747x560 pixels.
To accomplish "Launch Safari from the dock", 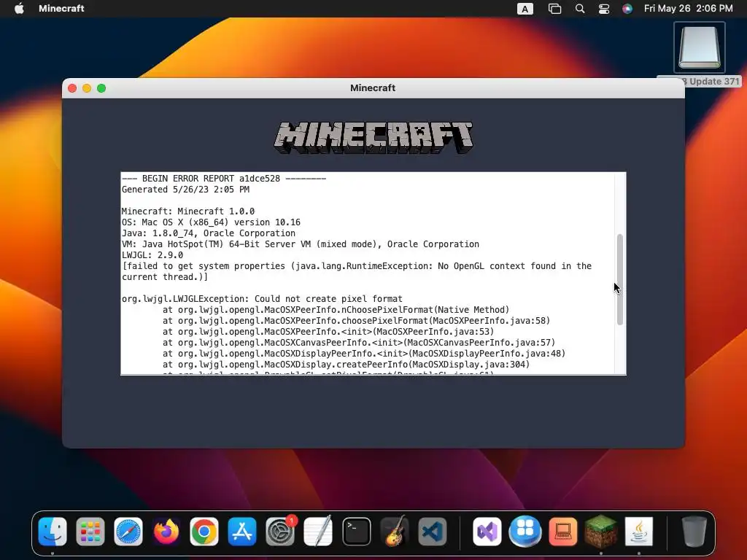I will (128, 532).
